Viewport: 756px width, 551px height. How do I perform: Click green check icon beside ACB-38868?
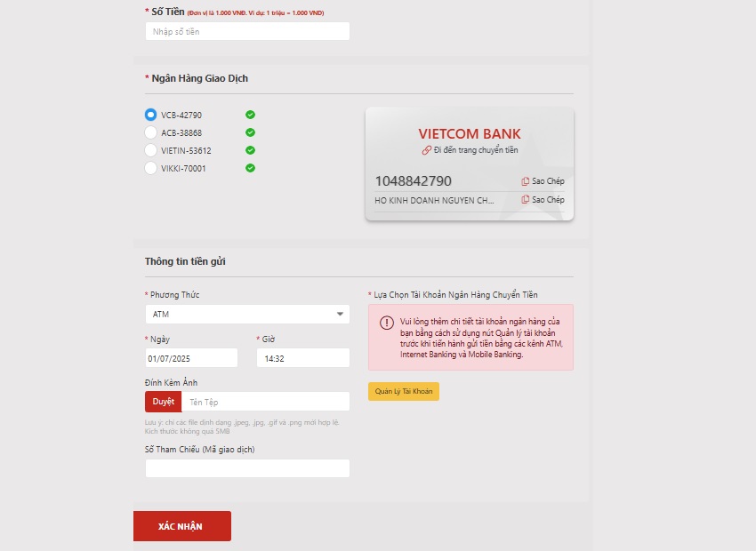click(250, 132)
